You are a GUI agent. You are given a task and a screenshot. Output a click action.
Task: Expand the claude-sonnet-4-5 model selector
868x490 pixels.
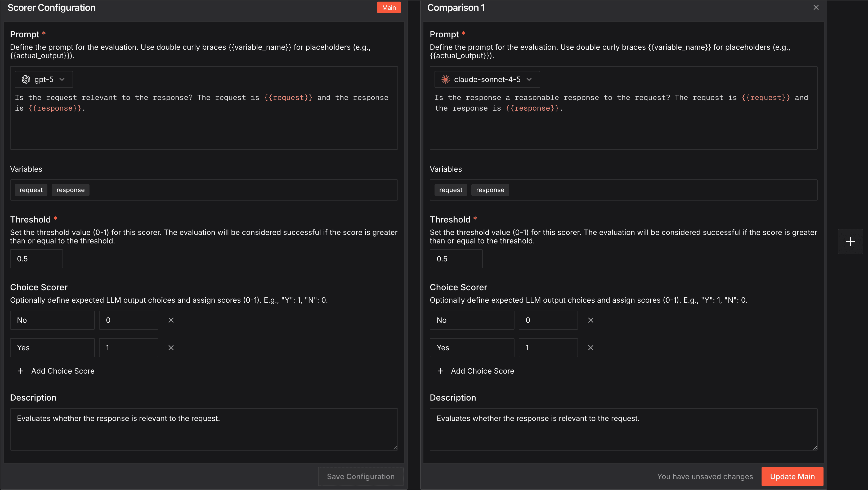point(487,79)
